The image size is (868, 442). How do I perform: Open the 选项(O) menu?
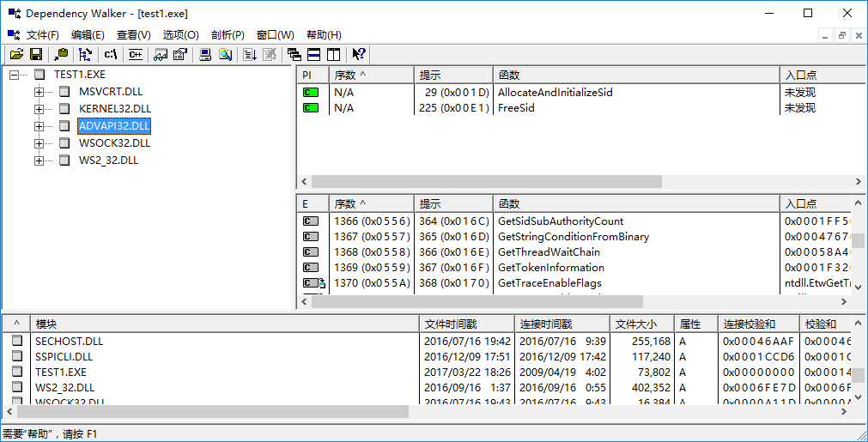[180, 35]
